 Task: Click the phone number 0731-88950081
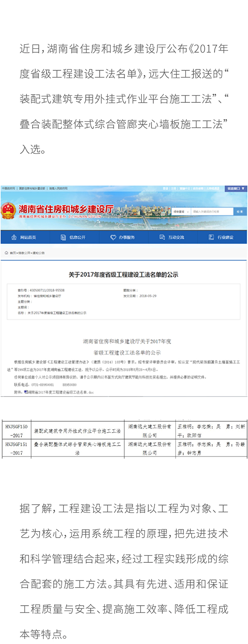44,385
